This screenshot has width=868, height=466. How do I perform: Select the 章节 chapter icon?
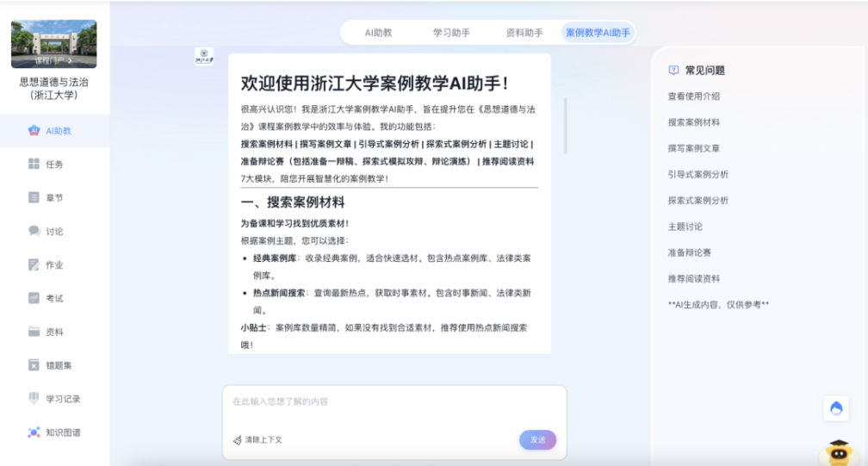click(x=34, y=197)
